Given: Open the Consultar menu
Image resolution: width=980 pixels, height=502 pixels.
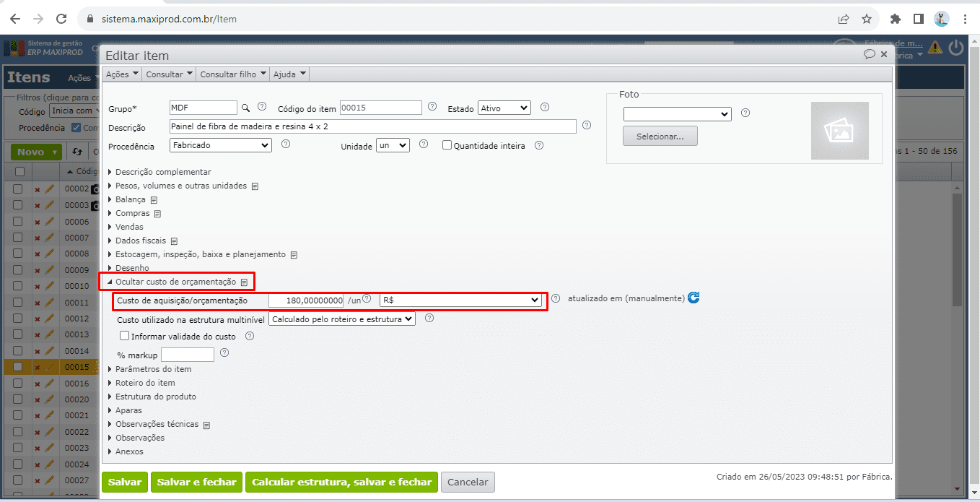Looking at the screenshot, I should click(x=169, y=74).
